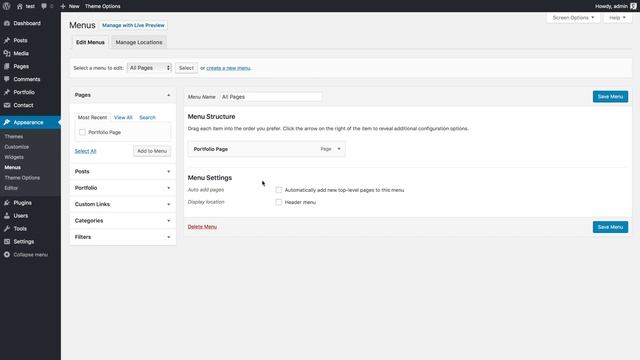Click the Select button beside menu dropdown
Image resolution: width=640 pixels, height=360 pixels.
[x=186, y=68]
